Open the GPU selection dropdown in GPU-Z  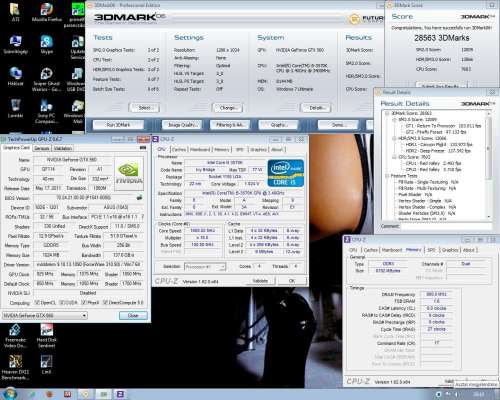pyautogui.click(x=45, y=315)
